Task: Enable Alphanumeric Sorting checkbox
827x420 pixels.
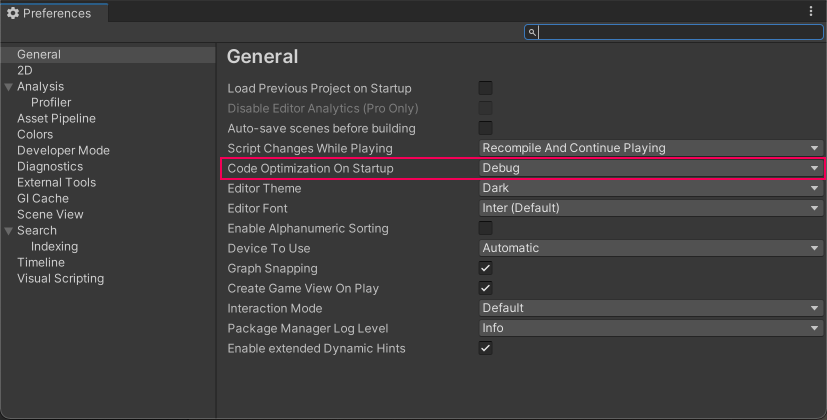Action: click(x=486, y=228)
